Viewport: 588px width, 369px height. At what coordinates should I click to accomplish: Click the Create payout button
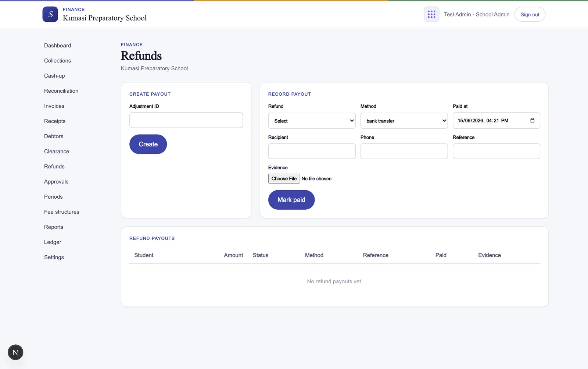pos(148,144)
